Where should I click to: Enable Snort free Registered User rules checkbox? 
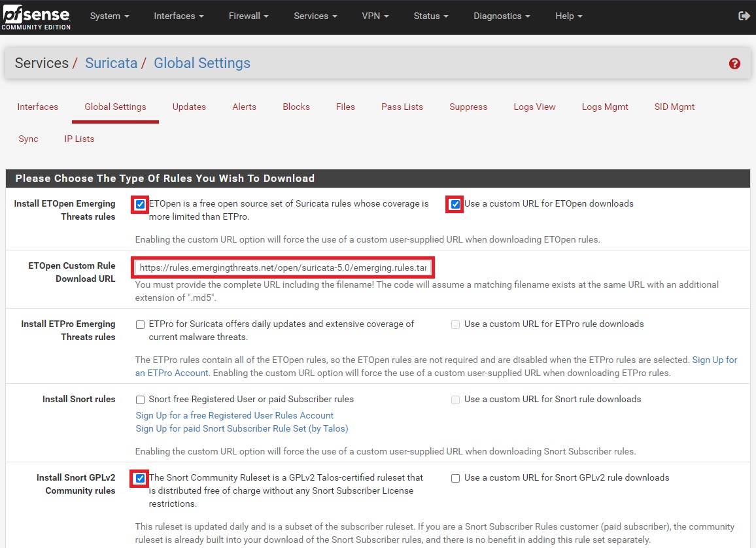[140, 400]
